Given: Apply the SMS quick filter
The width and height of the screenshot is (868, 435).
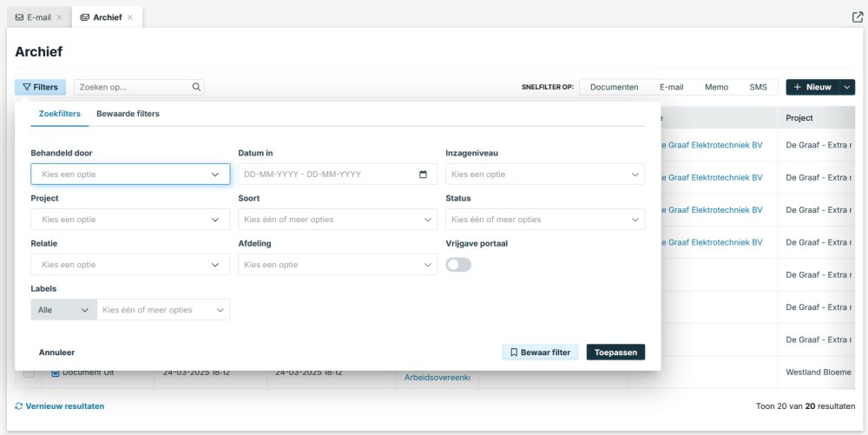Looking at the screenshot, I should pos(758,87).
